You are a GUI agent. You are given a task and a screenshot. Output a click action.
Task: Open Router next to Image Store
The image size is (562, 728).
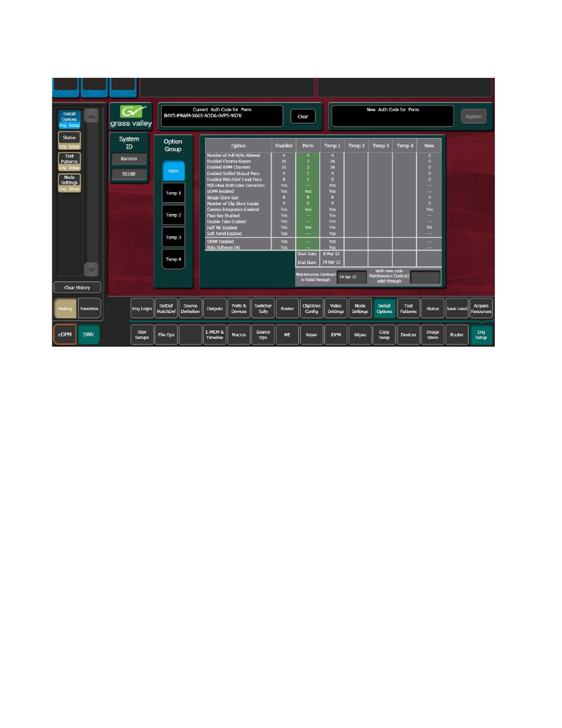[457, 334]
